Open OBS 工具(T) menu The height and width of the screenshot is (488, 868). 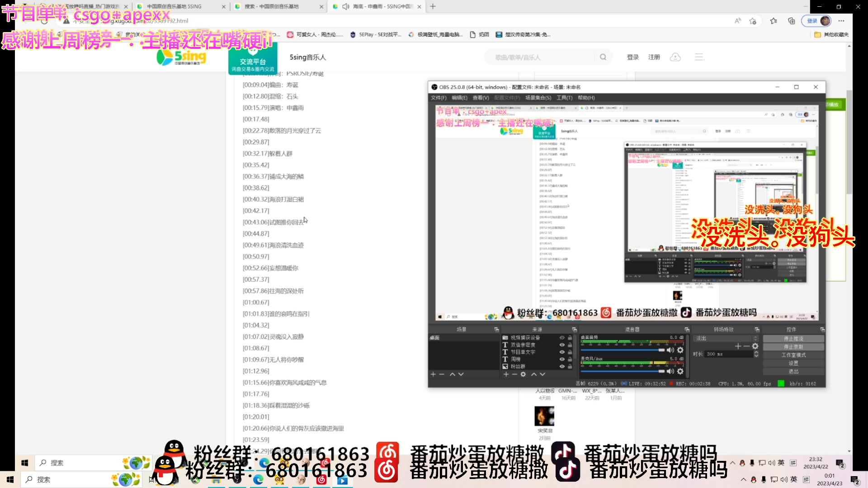pos(564,98)
